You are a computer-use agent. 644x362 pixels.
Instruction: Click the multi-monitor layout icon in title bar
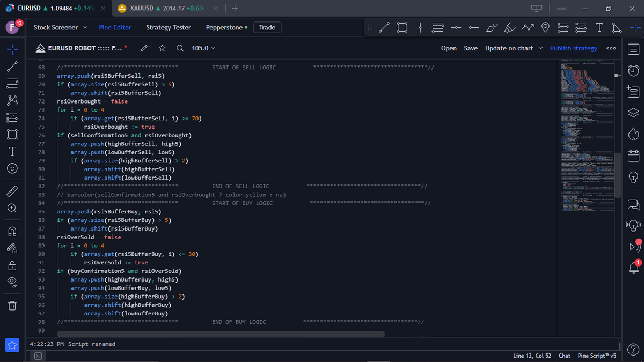coord(536,9)
